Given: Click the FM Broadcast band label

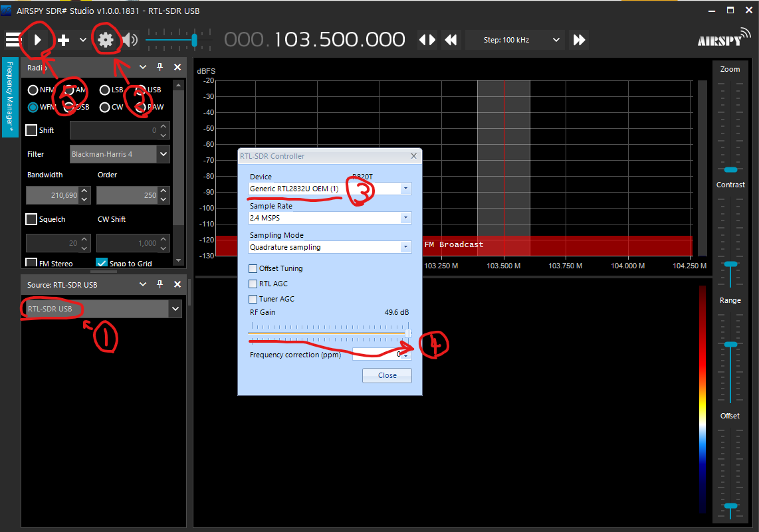Looking at the screenshot, I should (453, 244).
